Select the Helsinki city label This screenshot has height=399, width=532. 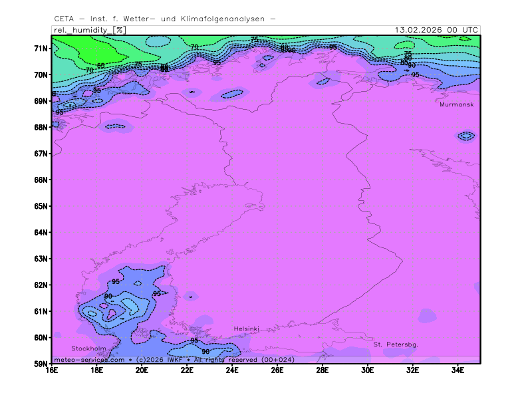pyautogui.click(x=246, y=329)
